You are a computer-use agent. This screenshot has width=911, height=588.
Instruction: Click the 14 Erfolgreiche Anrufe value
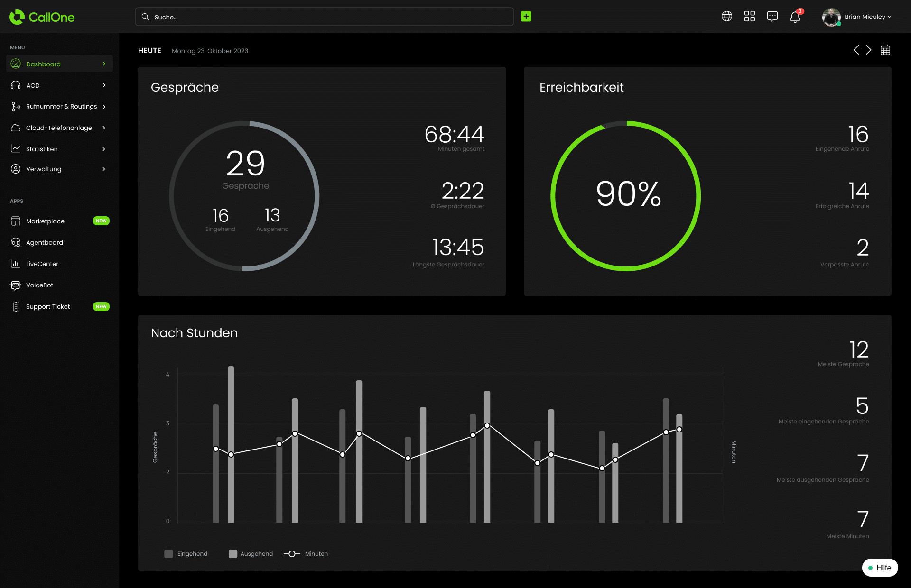click(858, 191)
